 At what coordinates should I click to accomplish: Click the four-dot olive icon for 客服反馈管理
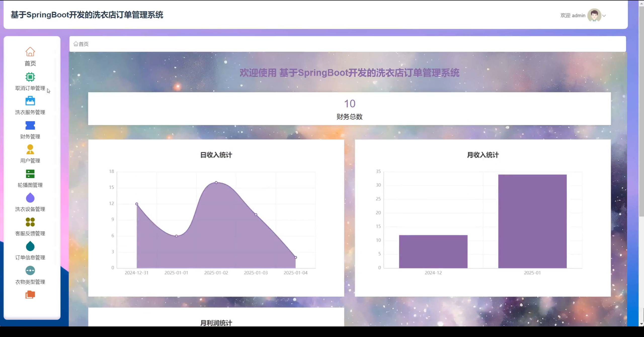pyautogui.click(x=30, y=222)
